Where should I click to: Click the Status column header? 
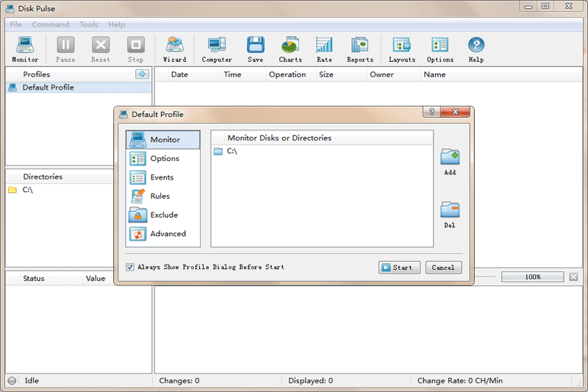pyautogui.click(x=51, y=278)
